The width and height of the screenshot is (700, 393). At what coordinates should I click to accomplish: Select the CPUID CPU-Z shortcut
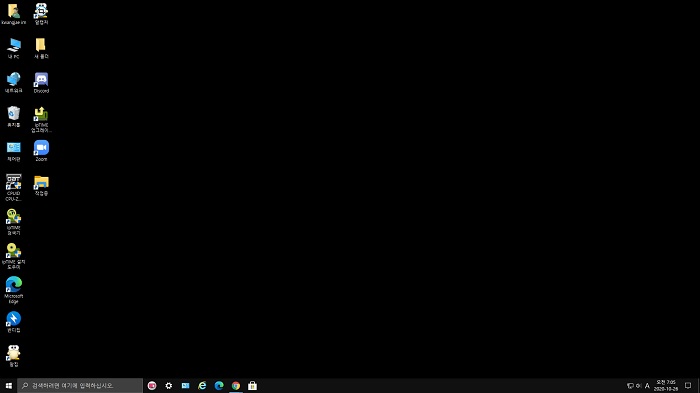pyautogui.click(x=13, y=188)
